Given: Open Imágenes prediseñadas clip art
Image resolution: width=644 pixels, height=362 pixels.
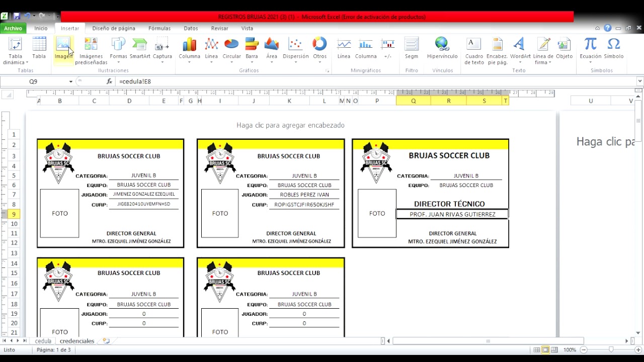Looking at the screenshot, I should (x=91, y=51).
